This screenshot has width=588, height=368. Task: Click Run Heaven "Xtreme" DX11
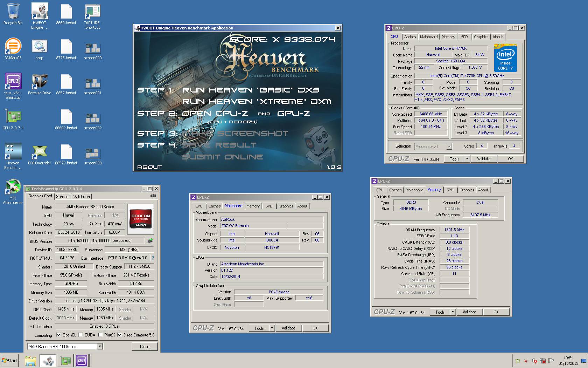(257, 102)
